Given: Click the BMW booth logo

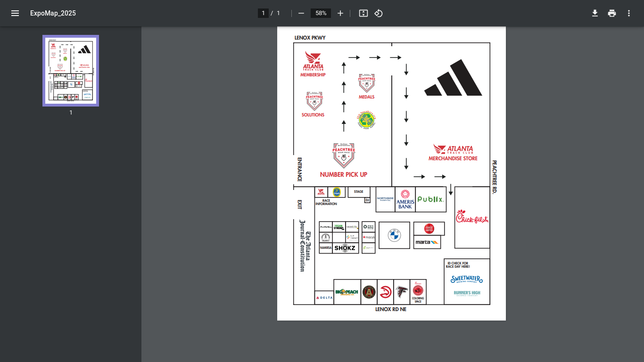Looking at the screenshot, I should pyautogui.click(x=394, y=235).
